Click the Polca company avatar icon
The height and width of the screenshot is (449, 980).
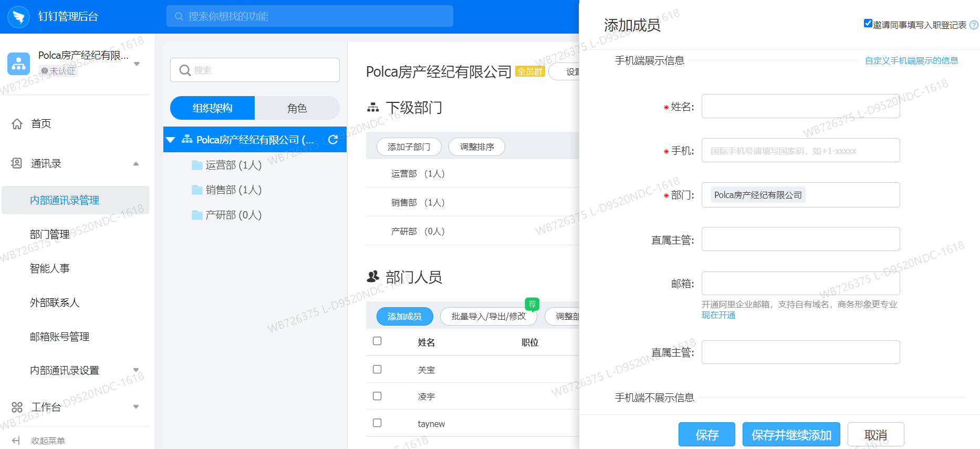(19, 64)
